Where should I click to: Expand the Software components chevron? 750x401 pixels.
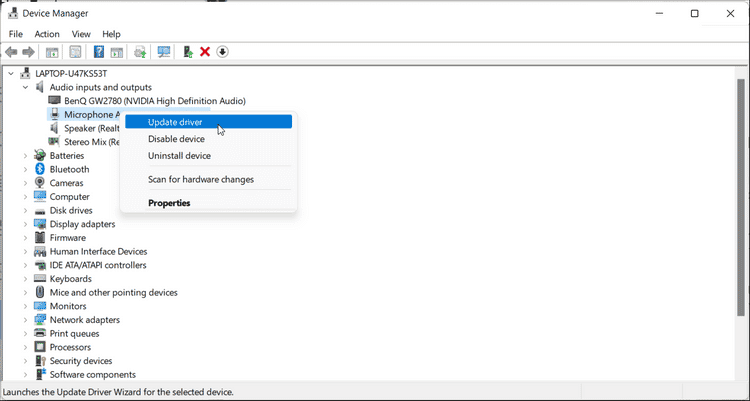point(25,375)
